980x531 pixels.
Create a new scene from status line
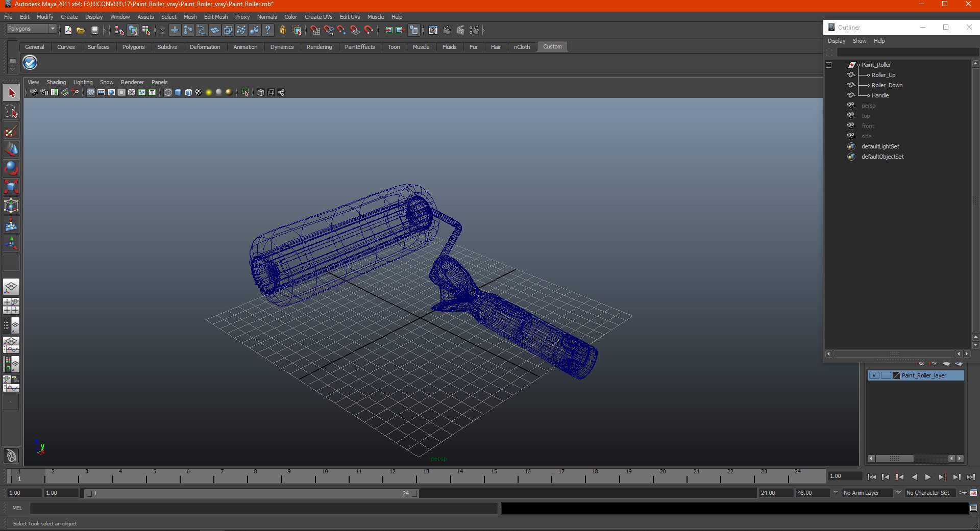coord(68,30)
